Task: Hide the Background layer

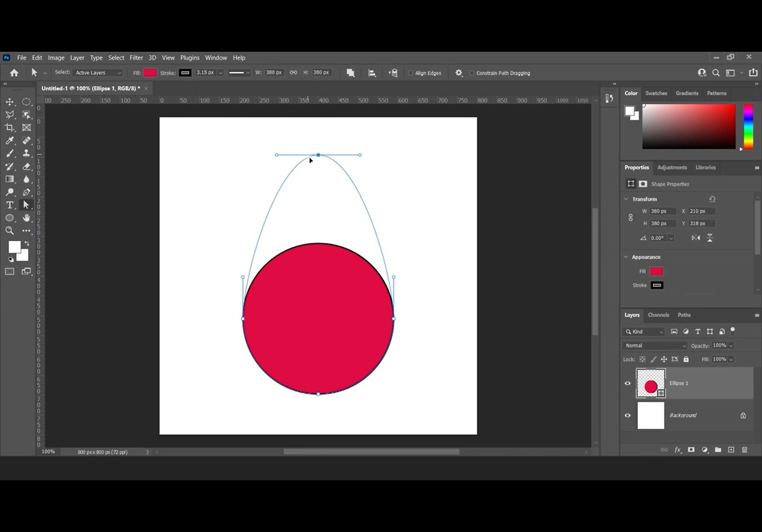Action: pos(627,415)
